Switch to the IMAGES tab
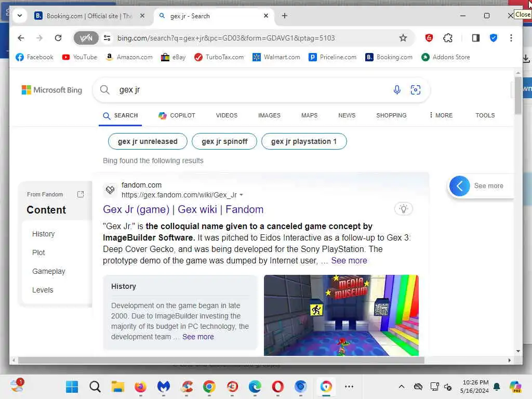 tap(269, 115)
